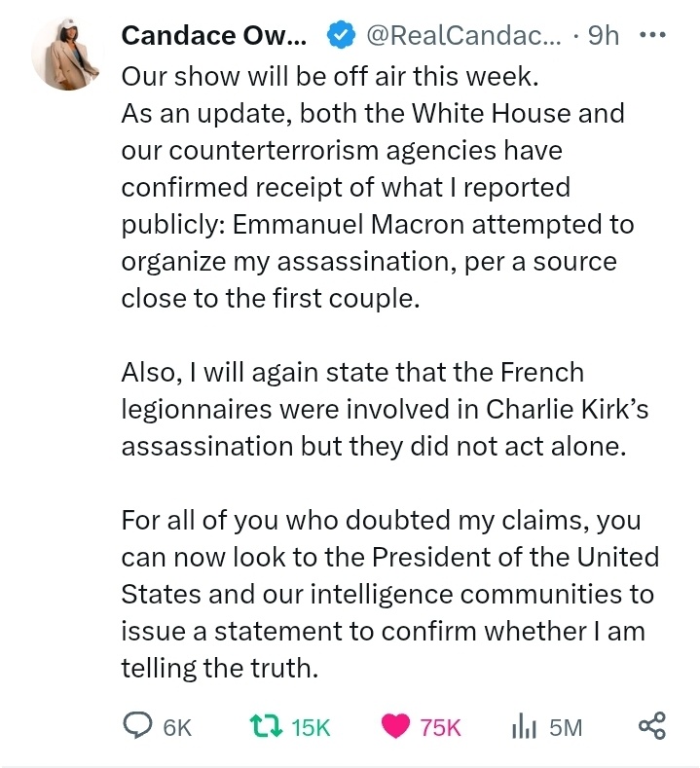
Task: Click the 75K likes count
Action: point(440,727)
